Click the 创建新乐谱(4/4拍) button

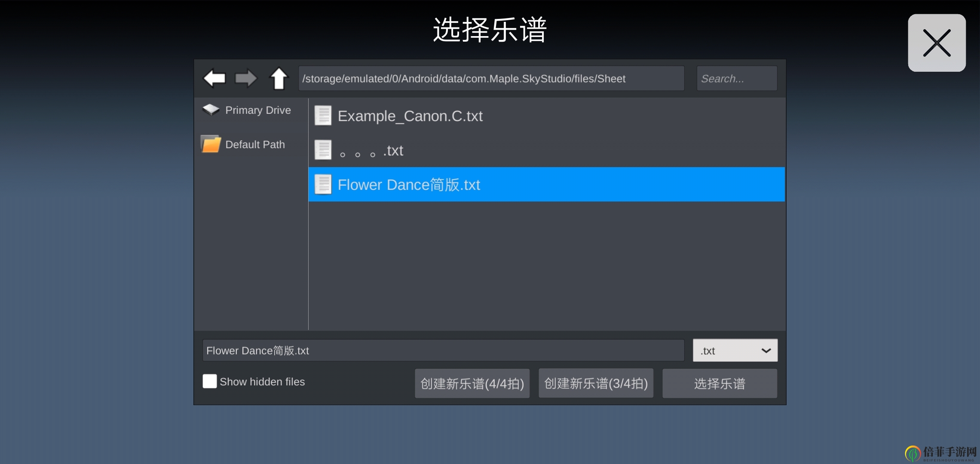pos(472,383)
